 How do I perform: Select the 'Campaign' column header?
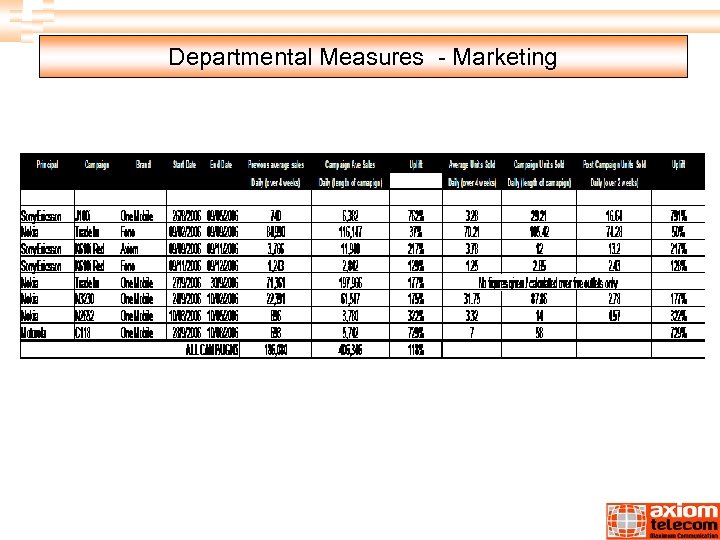(97, 164)
